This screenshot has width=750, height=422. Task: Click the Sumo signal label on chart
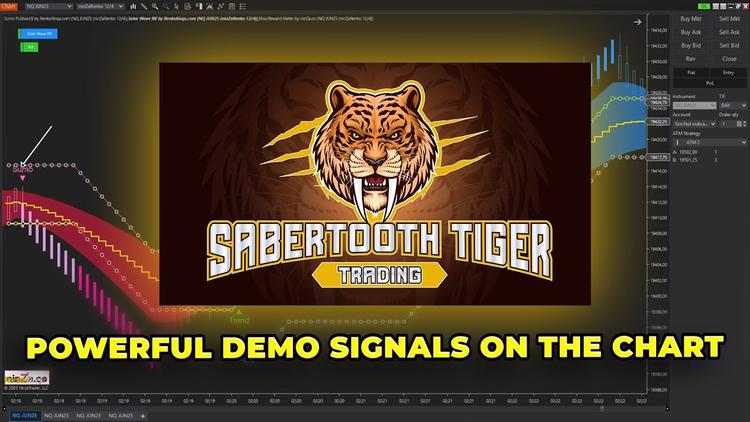click(x=22, y=169)
